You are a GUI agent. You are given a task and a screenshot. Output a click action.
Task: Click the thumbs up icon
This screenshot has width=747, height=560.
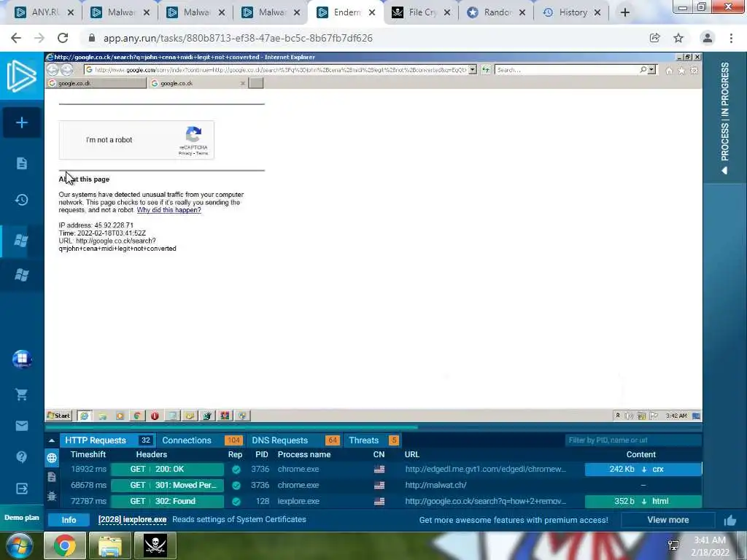click(x=730, y=521)
